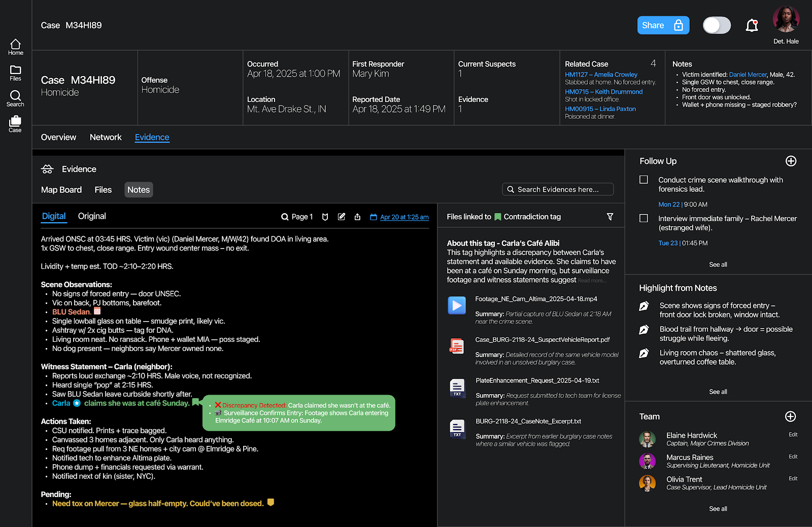Screen dimensions: 812x527
Task: Click the calendar icon by note date
Action: 374,217
